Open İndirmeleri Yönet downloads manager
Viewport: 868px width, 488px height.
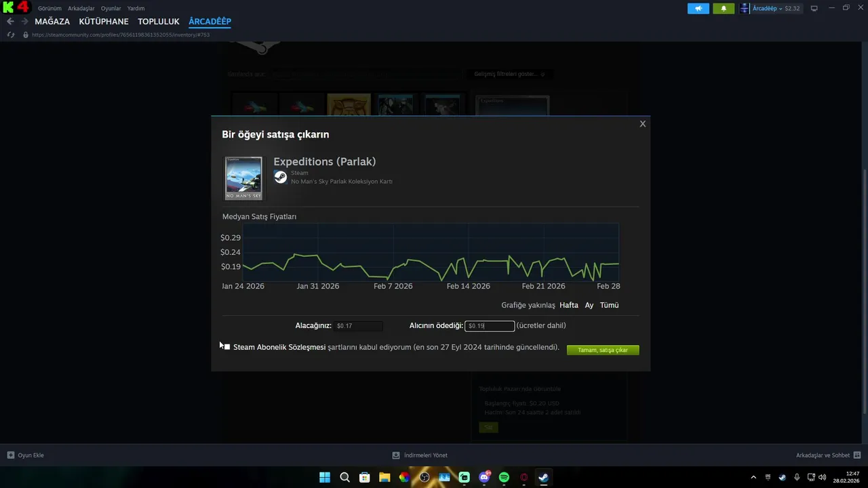pyautogui.click(x=420, y=455)
